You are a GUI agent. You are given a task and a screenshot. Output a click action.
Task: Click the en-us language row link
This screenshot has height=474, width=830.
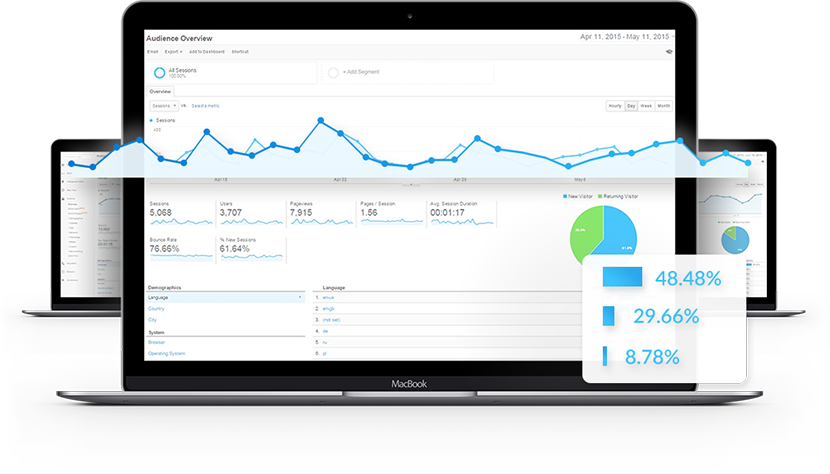pos(328,297)
